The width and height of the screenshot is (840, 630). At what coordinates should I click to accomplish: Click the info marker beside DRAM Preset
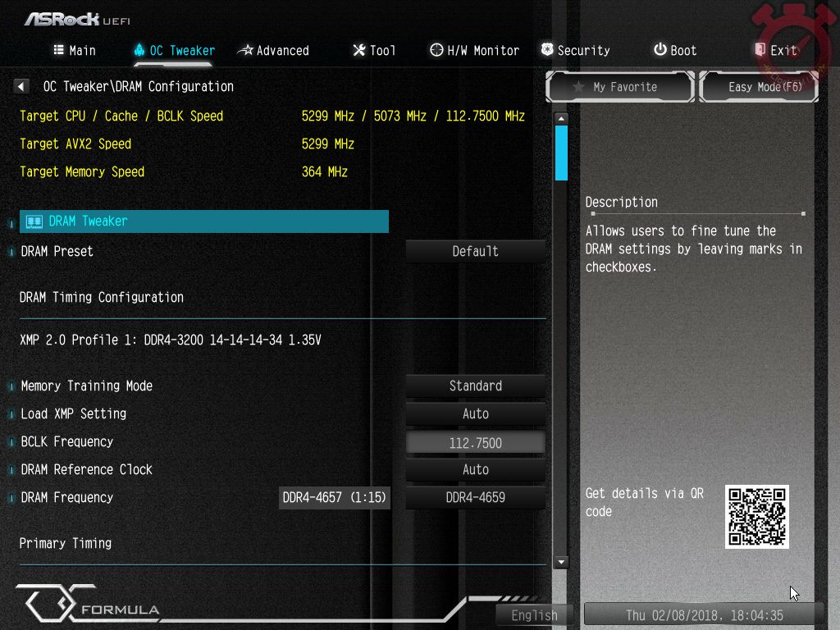(11, 252)
